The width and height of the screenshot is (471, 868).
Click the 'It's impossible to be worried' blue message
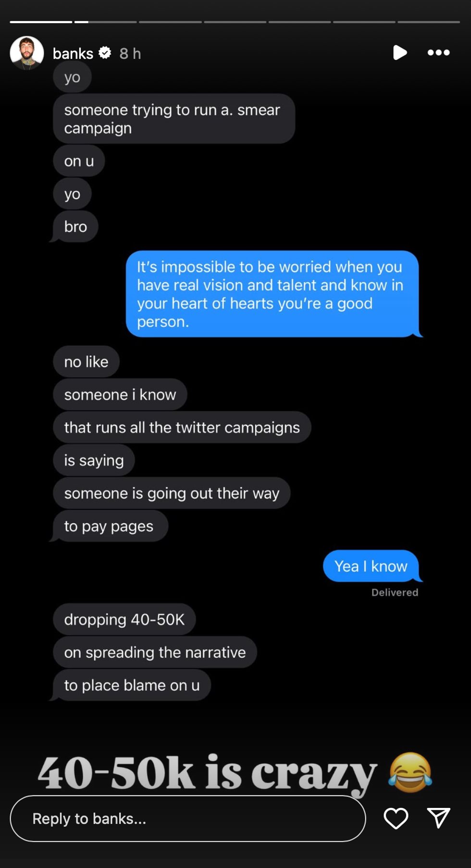tap(272, 294)
